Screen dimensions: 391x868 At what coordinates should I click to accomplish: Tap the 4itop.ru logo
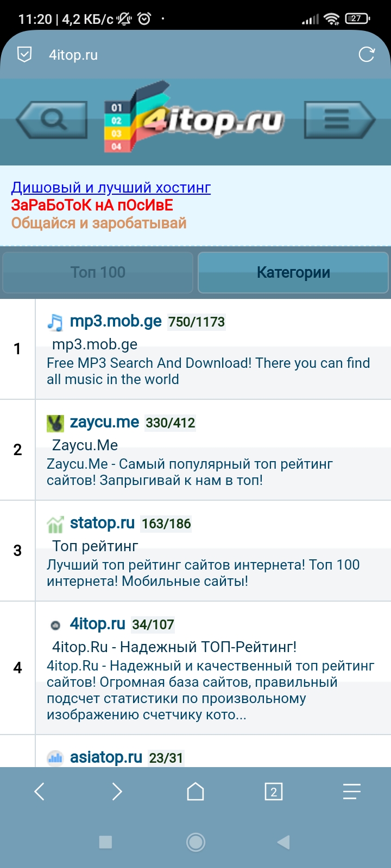[195, 119]
